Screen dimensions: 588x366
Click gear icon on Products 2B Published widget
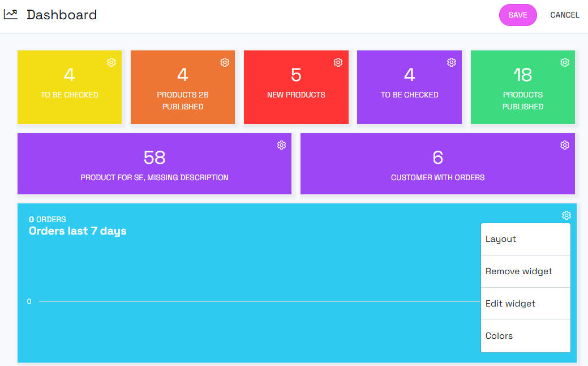[x=225, y=62]
